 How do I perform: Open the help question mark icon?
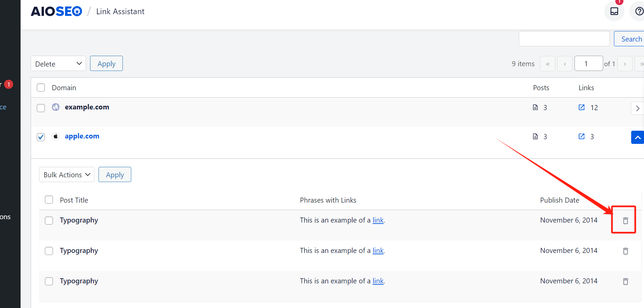point(639,11)
